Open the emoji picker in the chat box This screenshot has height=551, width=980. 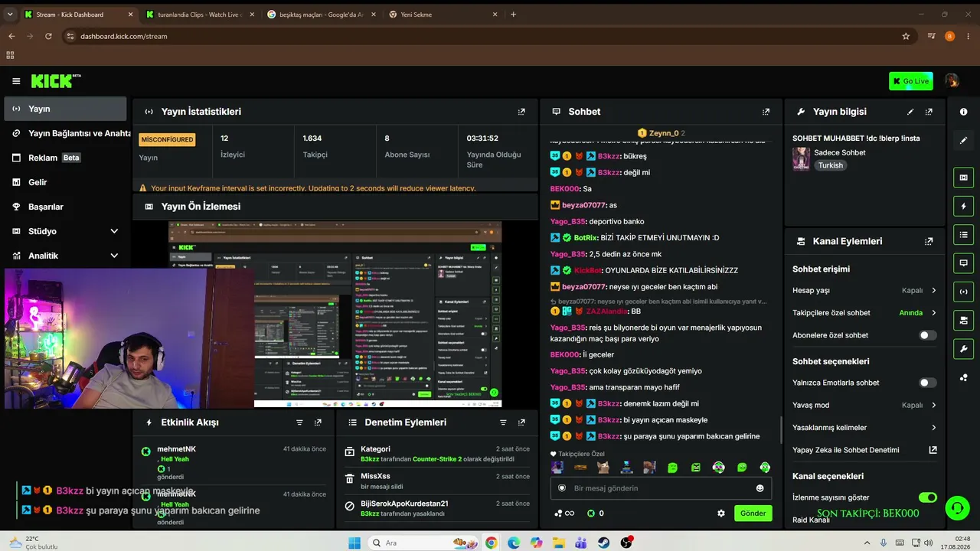[x=759, y=488]
